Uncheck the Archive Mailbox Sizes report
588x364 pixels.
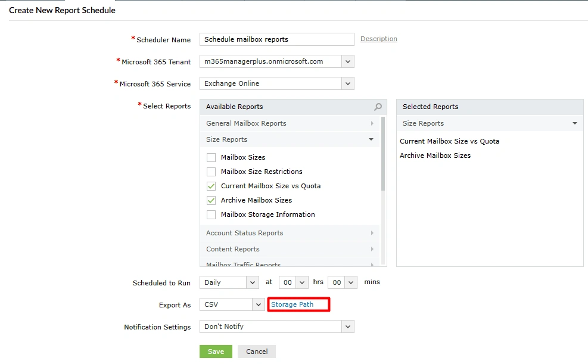click(211, 200)
